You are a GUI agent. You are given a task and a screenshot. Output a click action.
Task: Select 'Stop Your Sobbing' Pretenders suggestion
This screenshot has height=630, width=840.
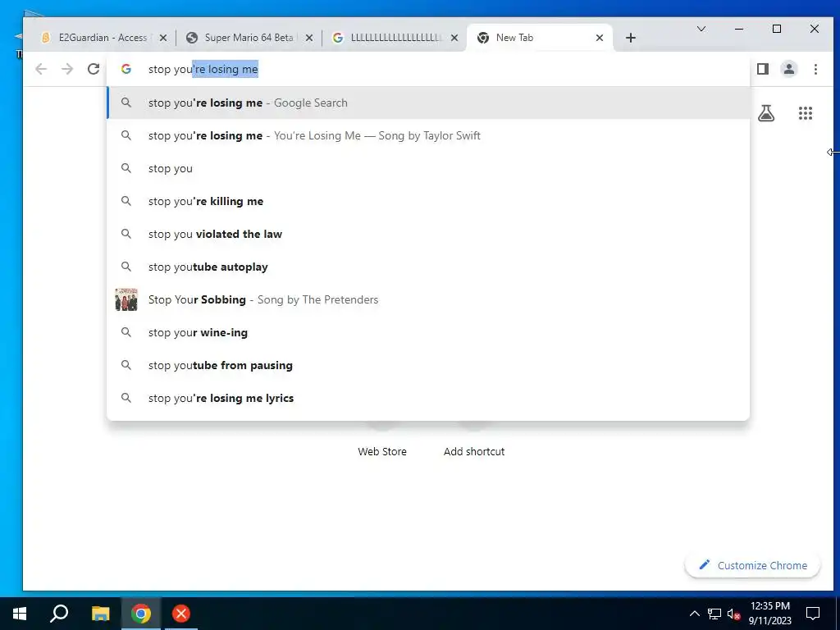(x=428, y=299)
